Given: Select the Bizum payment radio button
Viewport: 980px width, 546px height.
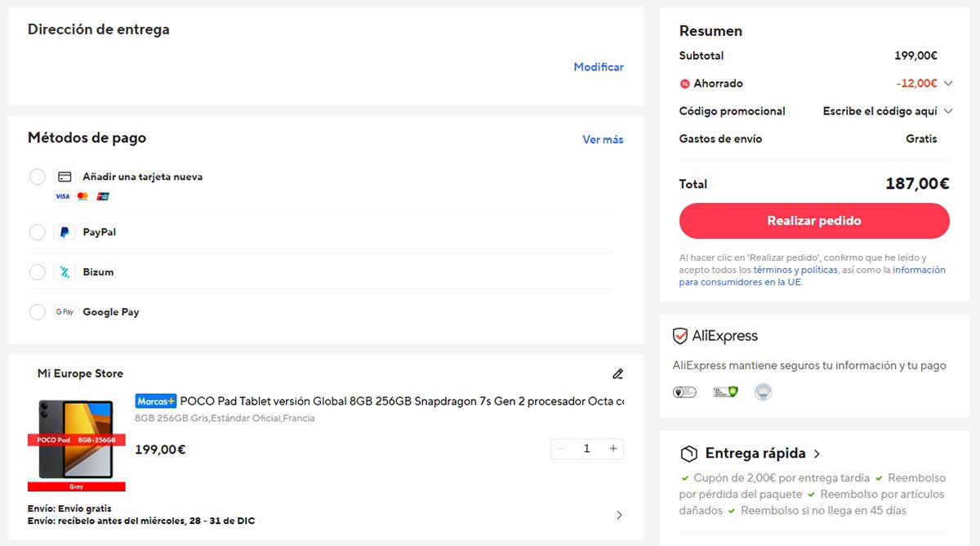Looking at the screenshot, I should [x=38, y=272].
